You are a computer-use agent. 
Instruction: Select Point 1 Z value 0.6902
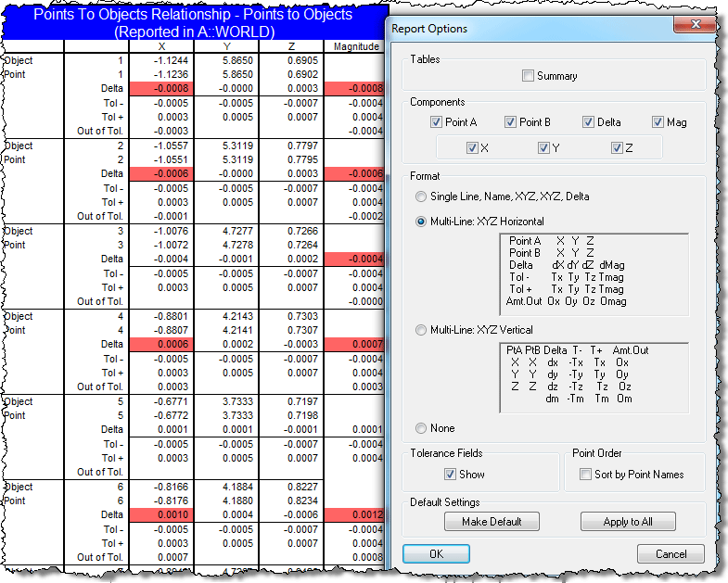(302, 74)
